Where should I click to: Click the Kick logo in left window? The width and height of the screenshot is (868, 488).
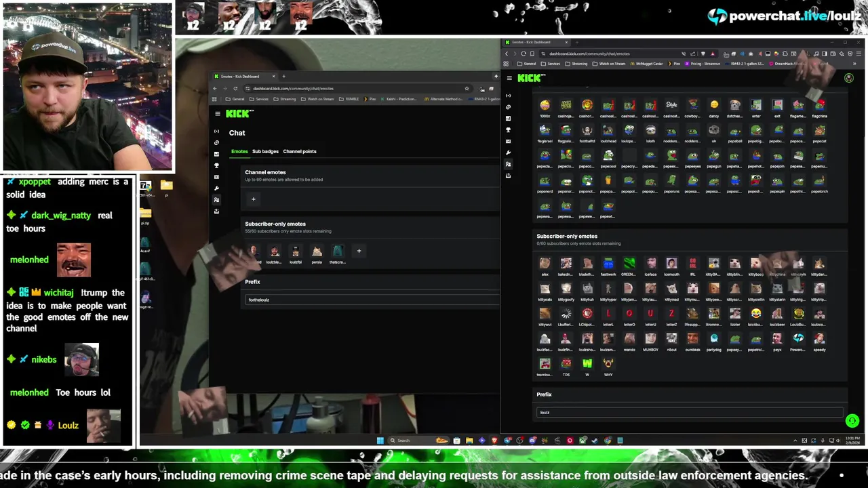[239, 114]
